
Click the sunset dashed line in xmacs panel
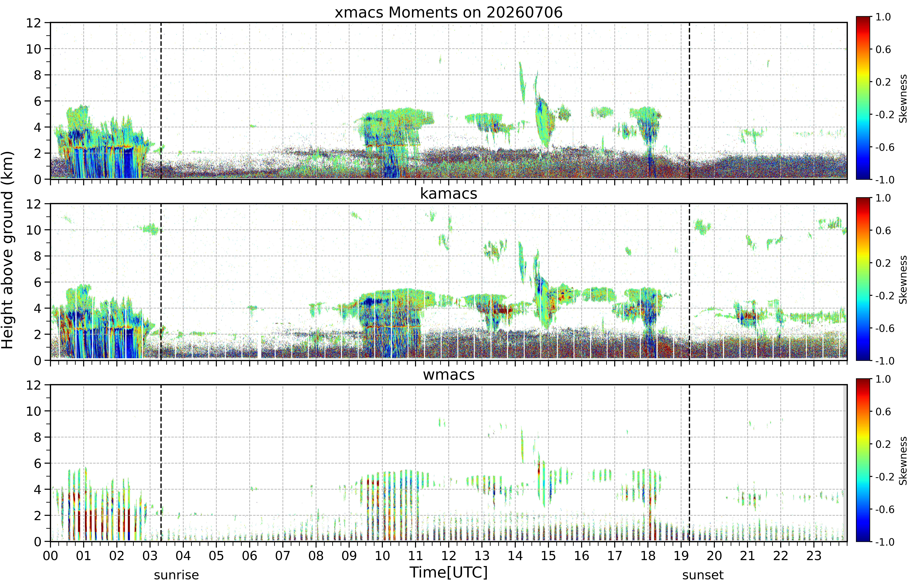pyautogui.click(x=689, y=101)
